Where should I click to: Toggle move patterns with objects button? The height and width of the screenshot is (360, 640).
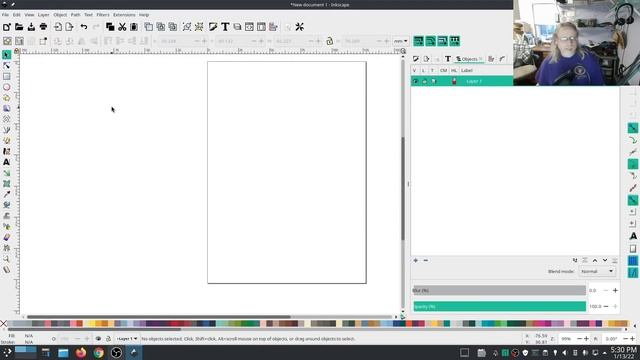point(454,41)
